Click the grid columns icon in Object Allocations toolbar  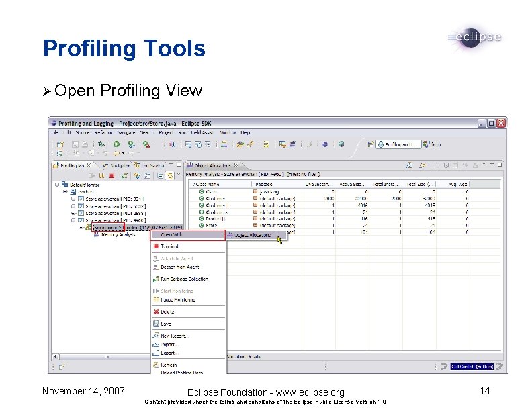(437, 165)
